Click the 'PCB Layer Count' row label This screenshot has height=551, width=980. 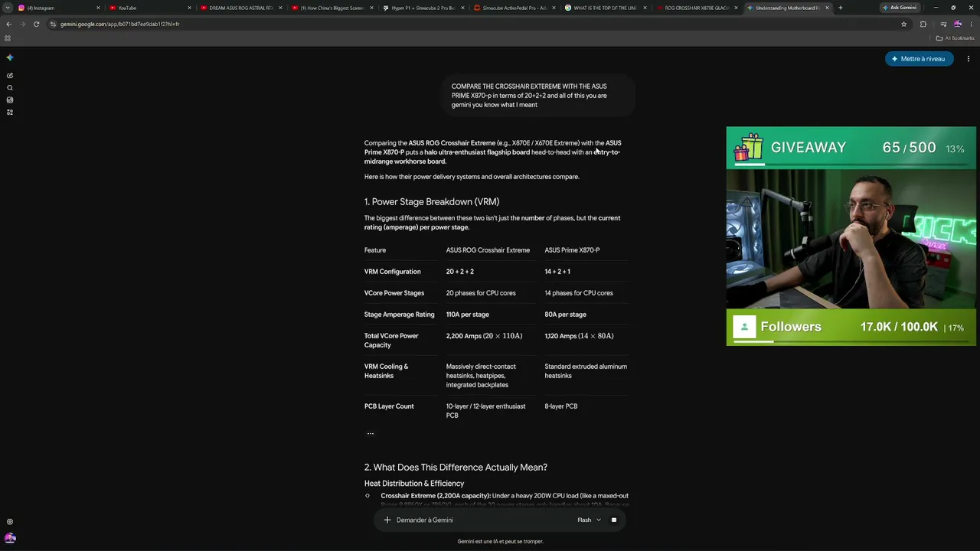point(389,406)
